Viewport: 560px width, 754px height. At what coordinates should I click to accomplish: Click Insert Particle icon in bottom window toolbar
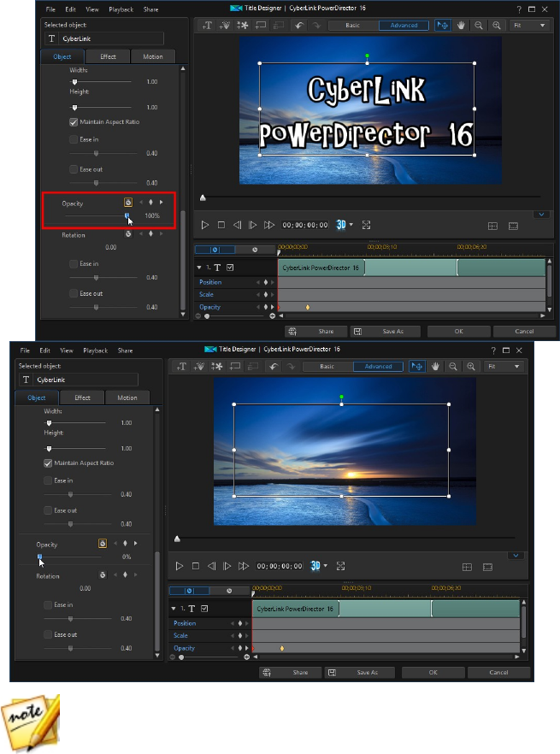(199, 367)
